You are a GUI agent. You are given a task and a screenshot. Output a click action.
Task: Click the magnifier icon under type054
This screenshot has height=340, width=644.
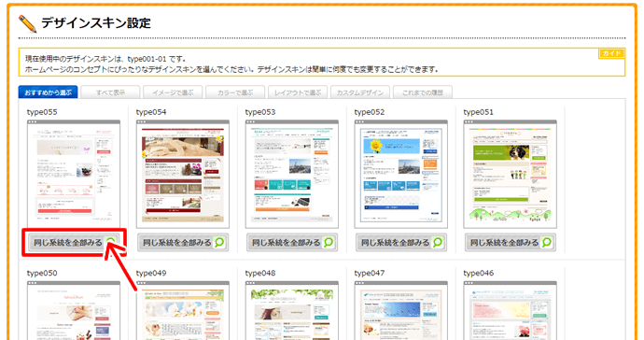219,243
